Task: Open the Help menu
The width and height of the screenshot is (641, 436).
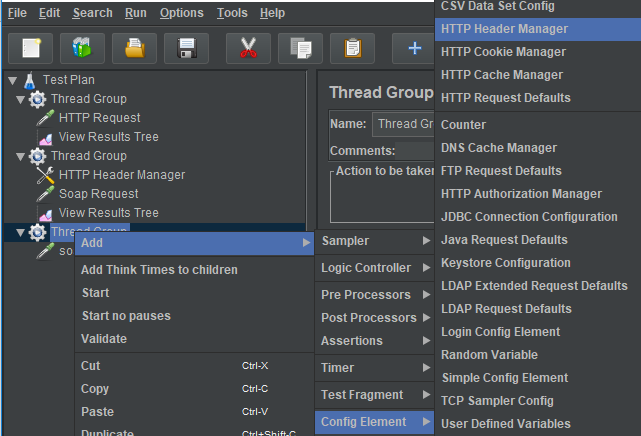Action: tap(272, 13)
